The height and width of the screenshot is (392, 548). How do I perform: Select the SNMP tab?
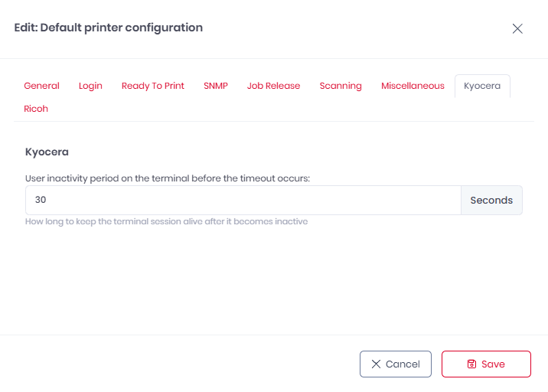(216, 86)
